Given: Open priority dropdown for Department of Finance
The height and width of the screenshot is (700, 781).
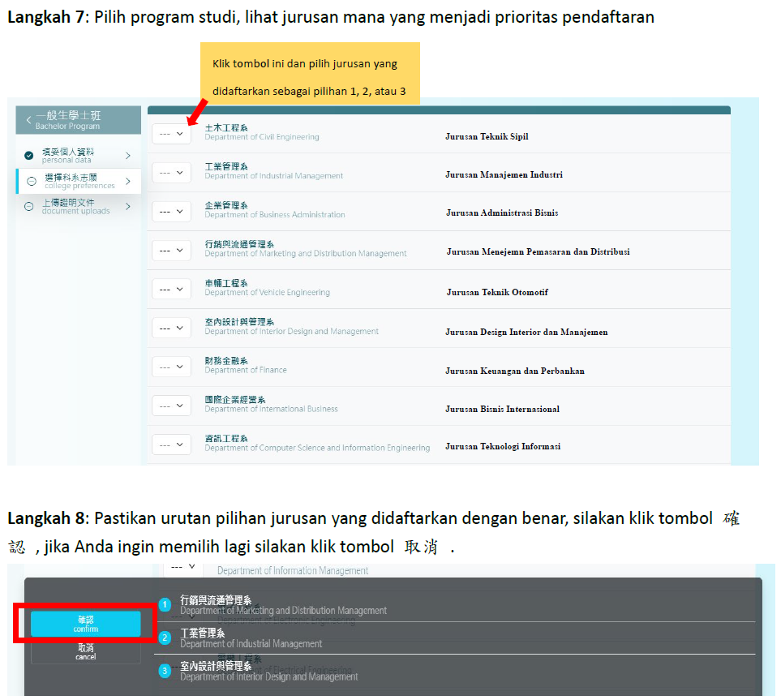Looking at the screenshot, I should point(171,367).
